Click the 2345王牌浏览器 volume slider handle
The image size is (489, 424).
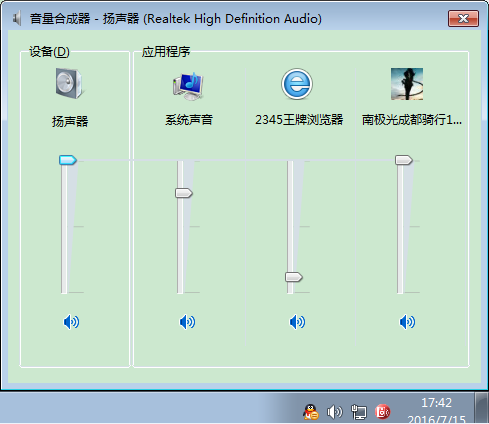[294, 277]
